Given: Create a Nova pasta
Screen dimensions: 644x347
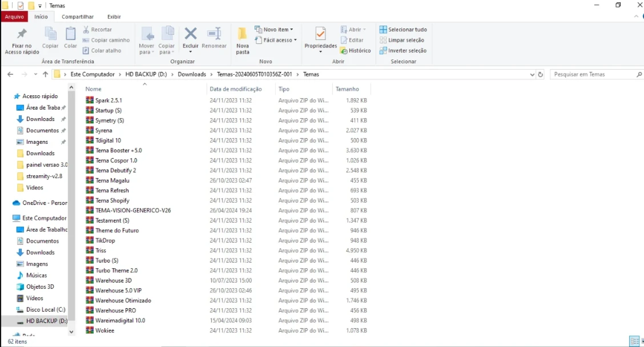Looking at the screenshot, I should click(x=243, y=41).
